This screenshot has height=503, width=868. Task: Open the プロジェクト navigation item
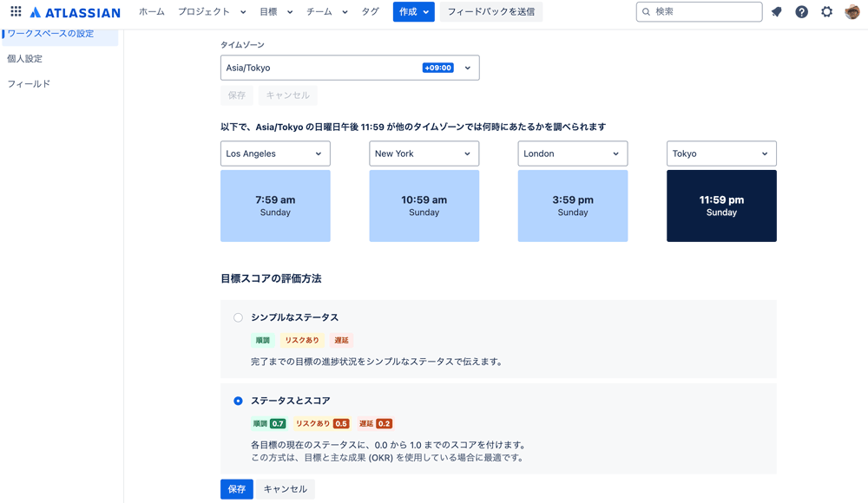coord(204,11)
